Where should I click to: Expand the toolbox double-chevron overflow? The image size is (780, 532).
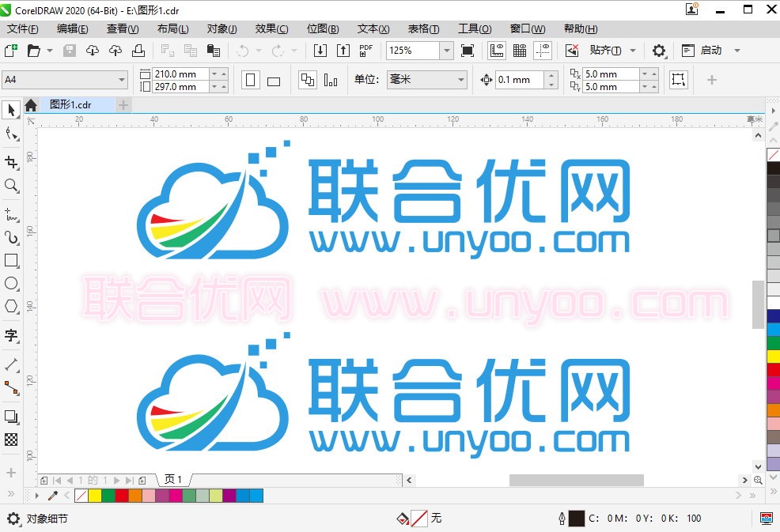tap(11, 494)
